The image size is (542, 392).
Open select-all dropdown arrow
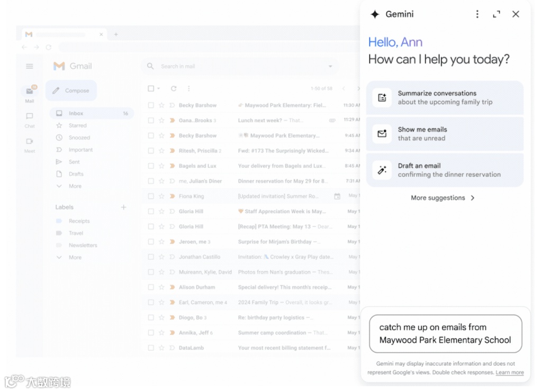click(x=159, y=89)
